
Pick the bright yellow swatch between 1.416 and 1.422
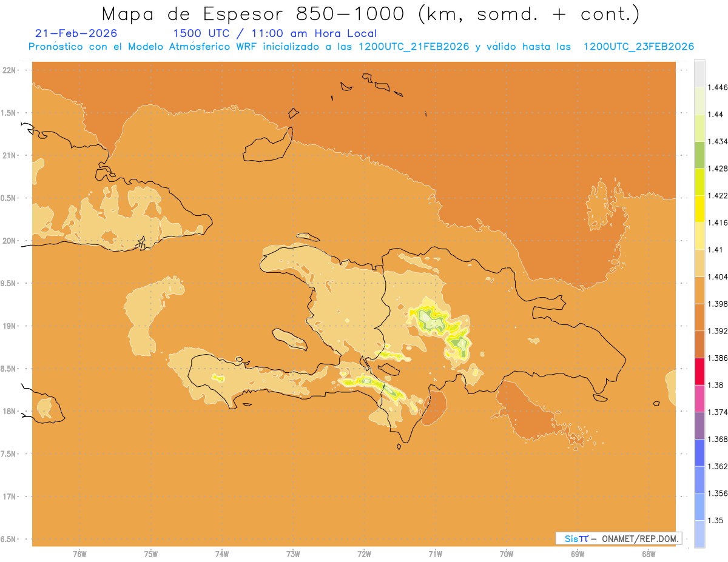coord(699,209)
